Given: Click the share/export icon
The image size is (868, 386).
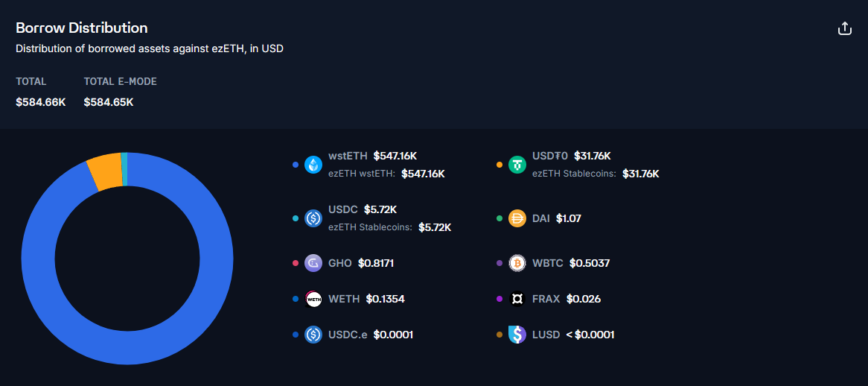Looking at the screenshot, I should point(844,28).
